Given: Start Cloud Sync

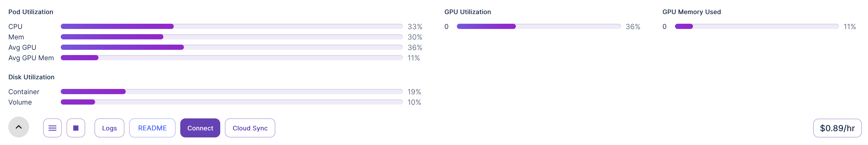Looking at the screenshot, I should (250, 128).
